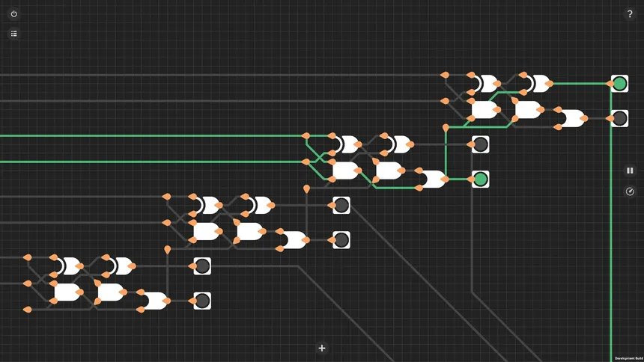
Task: Toggle the lamp fed by the bottom-stage XOR gate
Action: click(202, 266)
